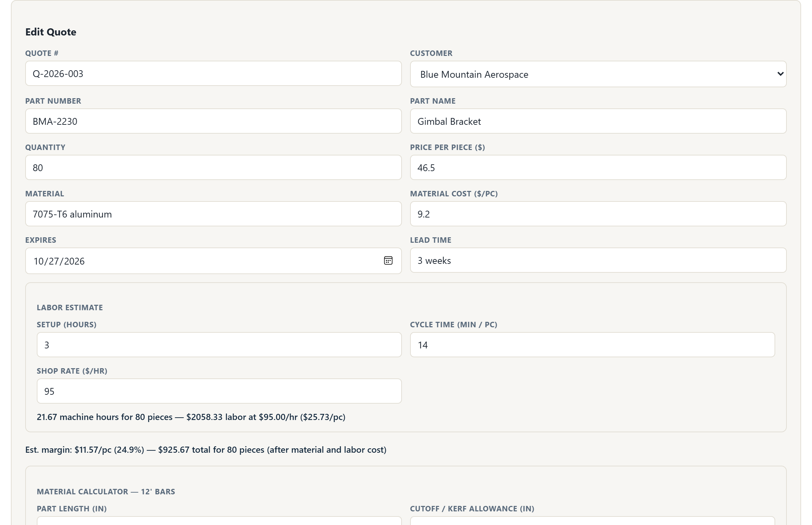The height and width of the screenshot is (525, 812).
Task: Open the calendar picker in Expires field
Action: tap(388, 261)
